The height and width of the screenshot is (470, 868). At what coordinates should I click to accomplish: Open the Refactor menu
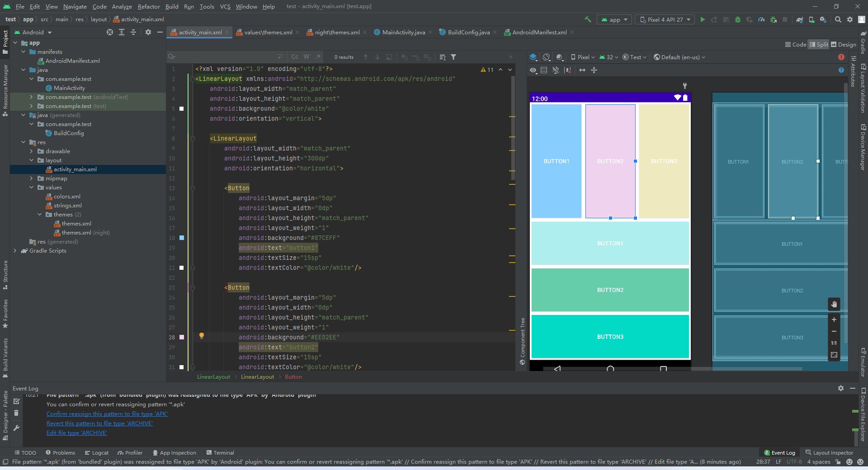coord(149,6)
